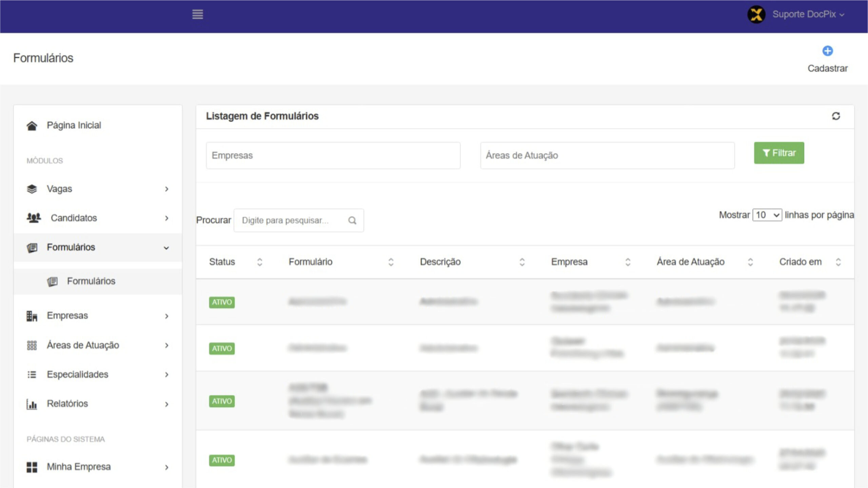Expand the Vagas menu chevron
Viewport: 868px width, 488px height.
tap(166, 189)
